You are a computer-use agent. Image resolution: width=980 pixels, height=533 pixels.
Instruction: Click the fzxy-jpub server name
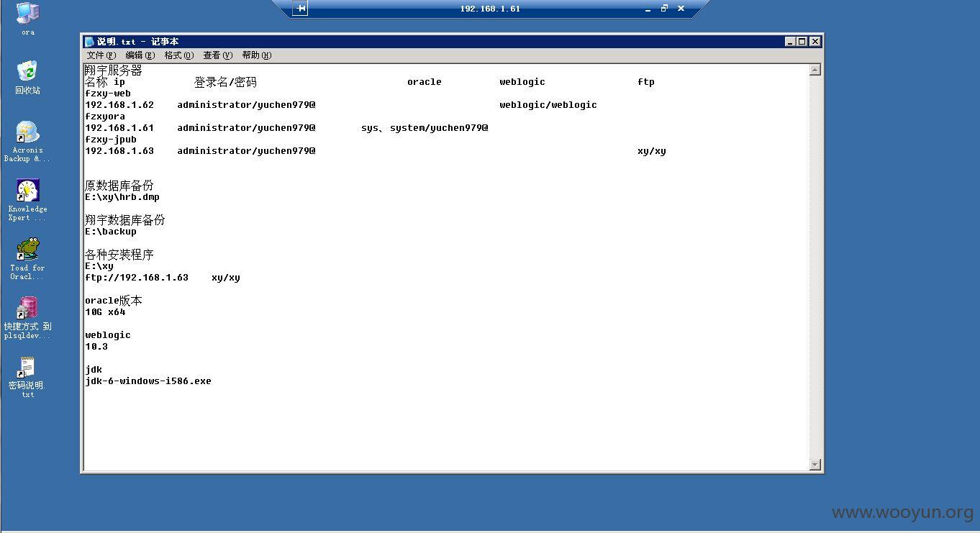[x=111, y=140]
